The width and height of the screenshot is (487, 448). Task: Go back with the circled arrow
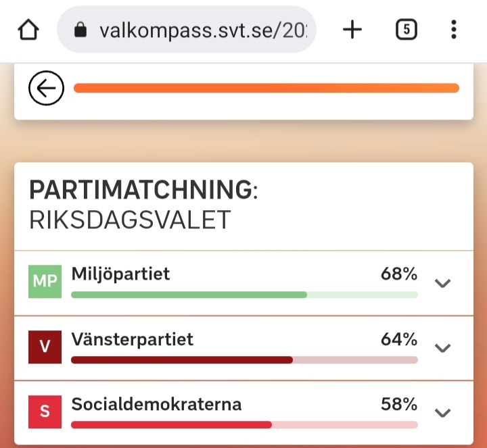click(x=46, y=89)
